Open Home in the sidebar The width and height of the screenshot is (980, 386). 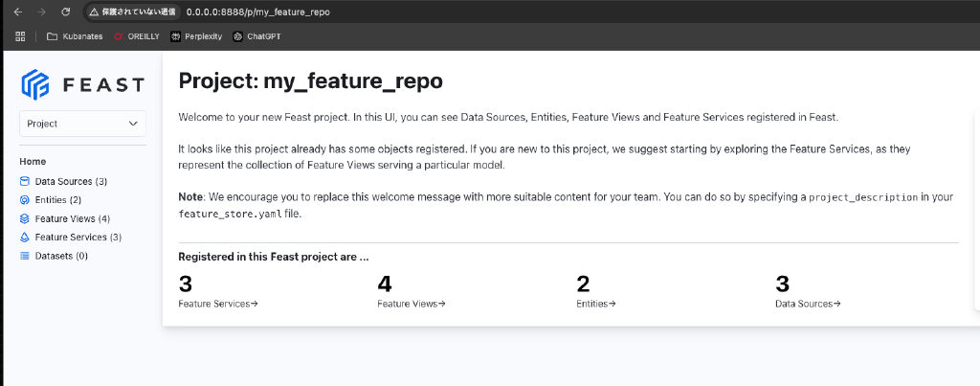point(33,162)
